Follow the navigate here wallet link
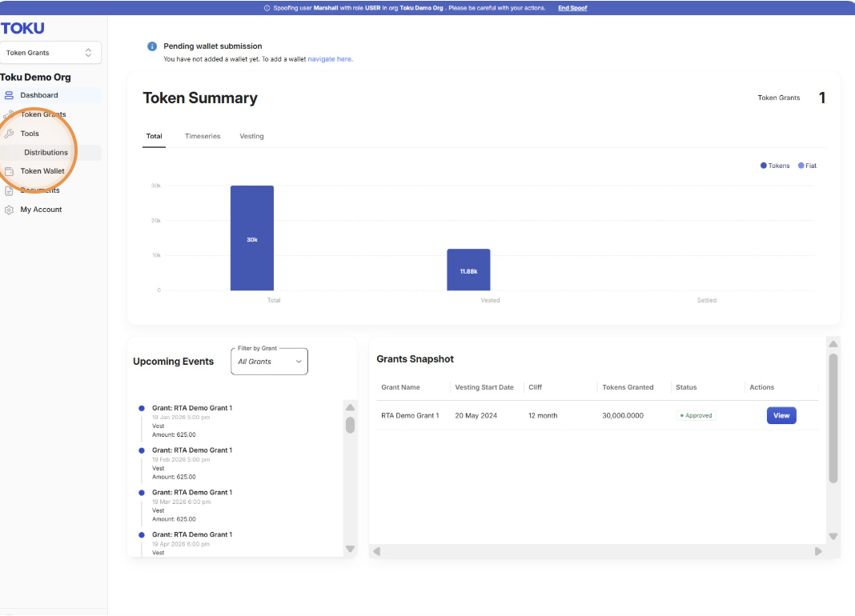The image size is (855, 616). [x=330, y=59]
